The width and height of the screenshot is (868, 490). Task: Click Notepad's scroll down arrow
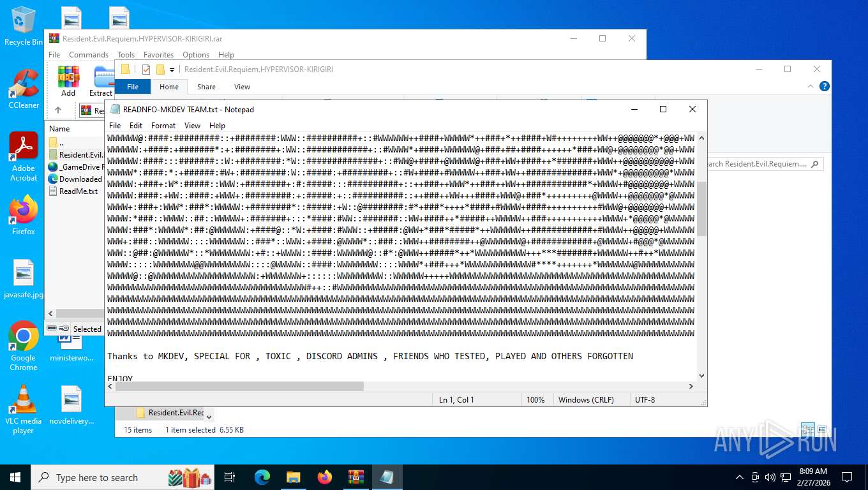point(701,376)
